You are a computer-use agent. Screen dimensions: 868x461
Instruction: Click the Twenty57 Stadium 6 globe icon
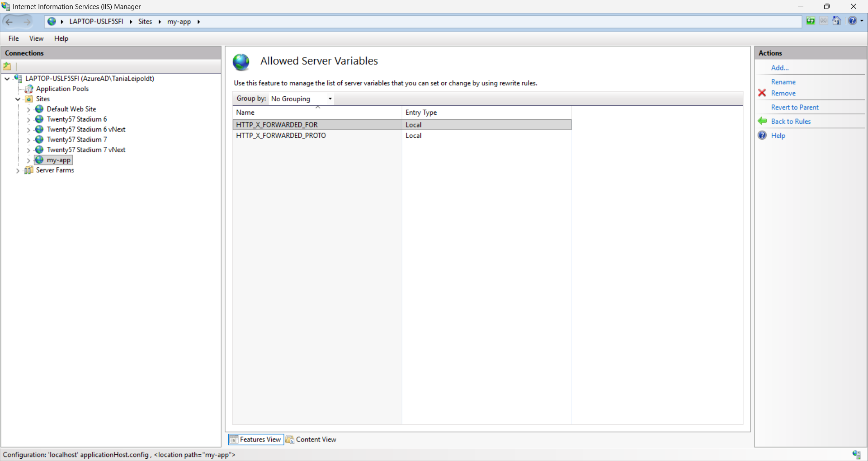[39, 119]
